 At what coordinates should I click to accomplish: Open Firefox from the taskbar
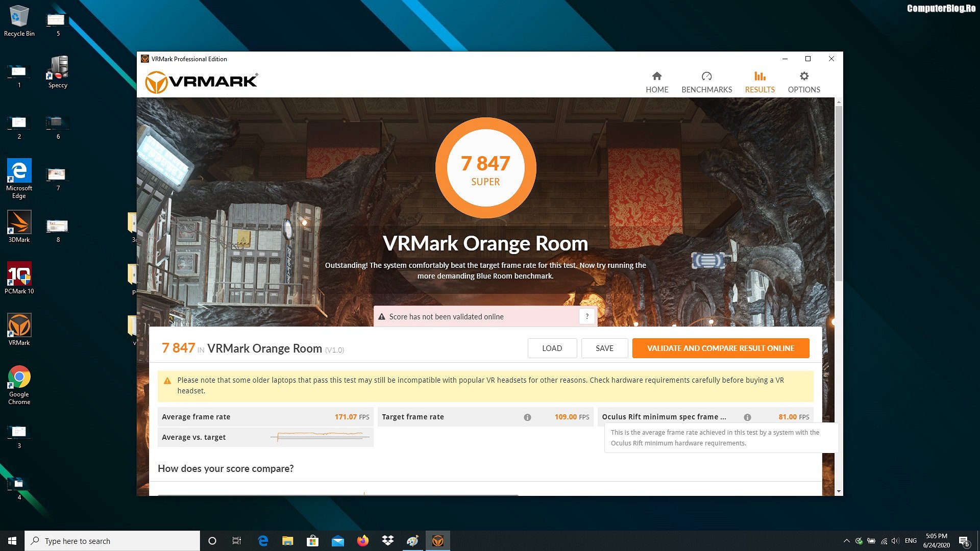362,541
